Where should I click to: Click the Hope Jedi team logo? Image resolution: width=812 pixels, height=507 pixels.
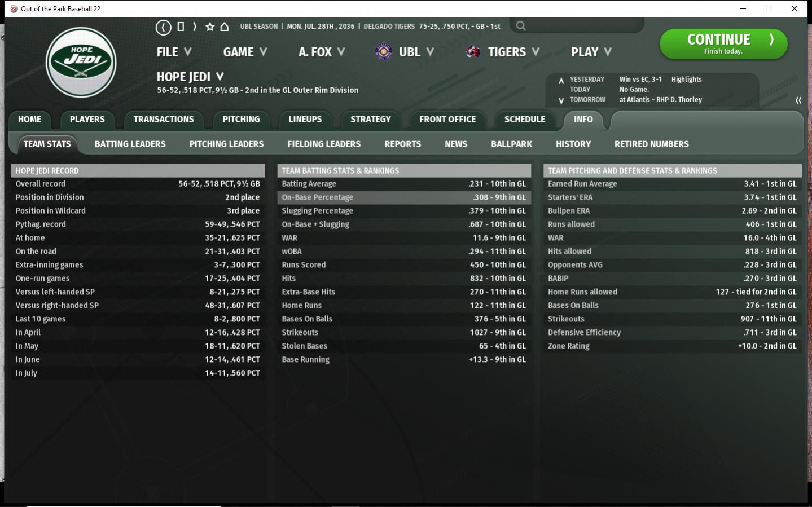click(81, 62)
